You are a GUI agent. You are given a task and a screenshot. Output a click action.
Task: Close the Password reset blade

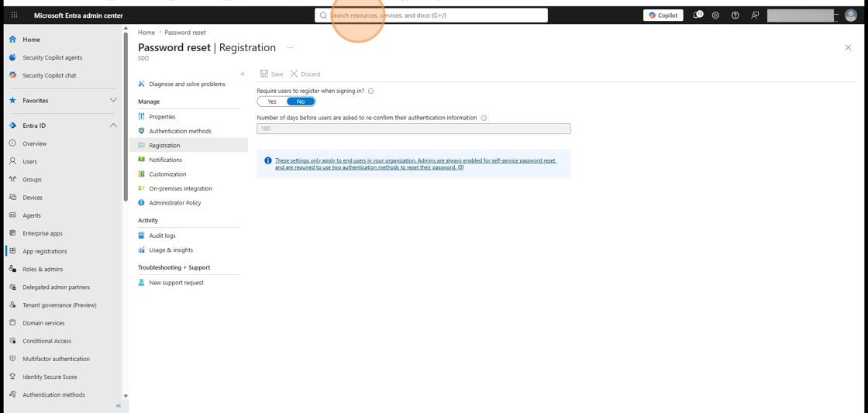(848, 47)
